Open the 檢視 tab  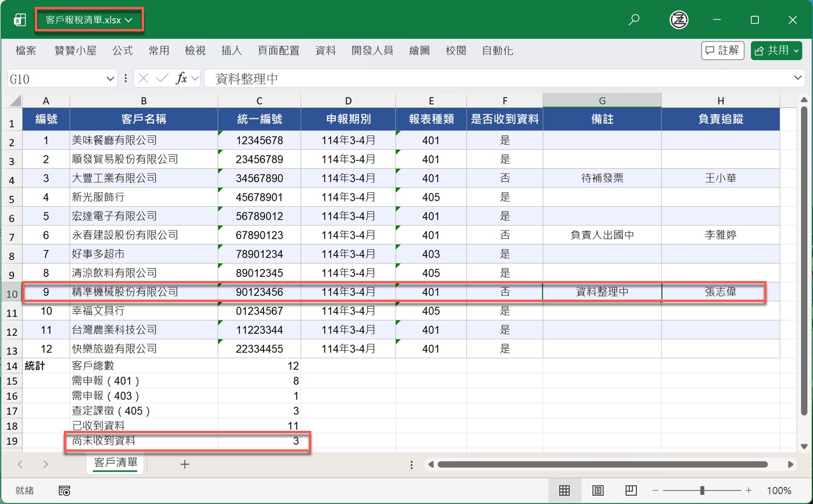[195, 51]
